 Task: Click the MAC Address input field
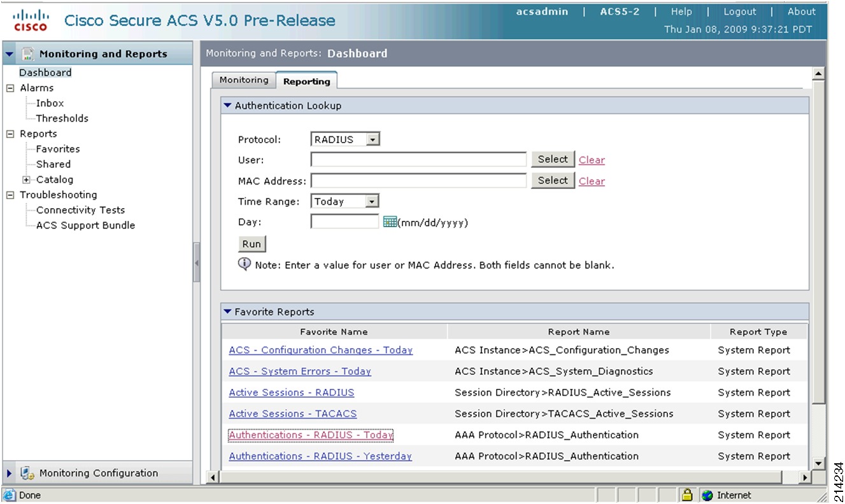[x=419, y=181]
